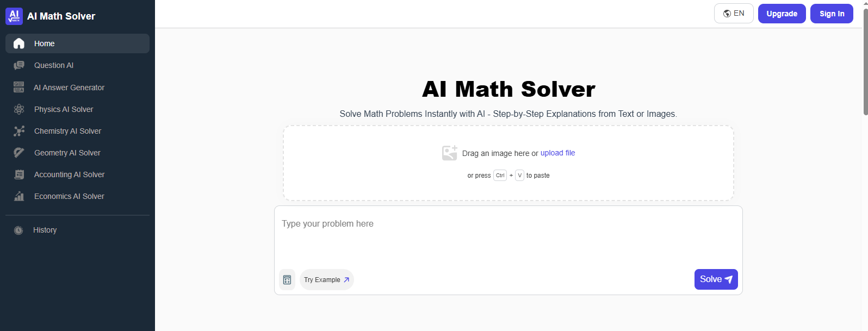Click the AI Answer Generator icon
The height and width of the screenshot is (331, 868).
[19, 87]
